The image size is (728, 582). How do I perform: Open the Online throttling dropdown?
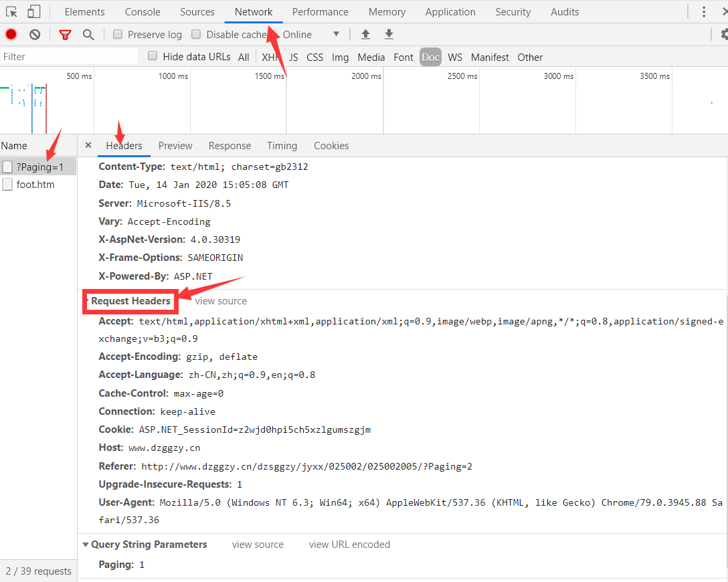(312, 35)
